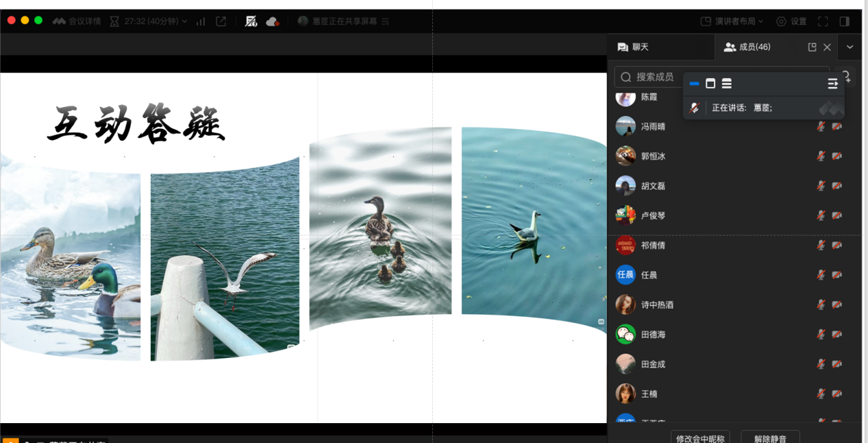Image resolution: width=868 pixels, height=443 pixels.
Task: Toggle the microphone mute icon in floating bar
Action: 694,108
